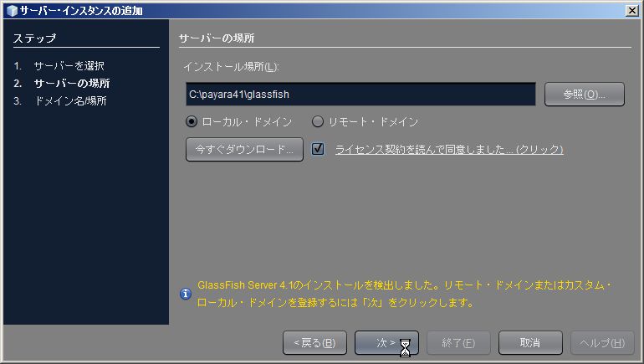
Task: Click the info icon beside GlassFish message
Action: pyautogui.click(x=186, y=294)
